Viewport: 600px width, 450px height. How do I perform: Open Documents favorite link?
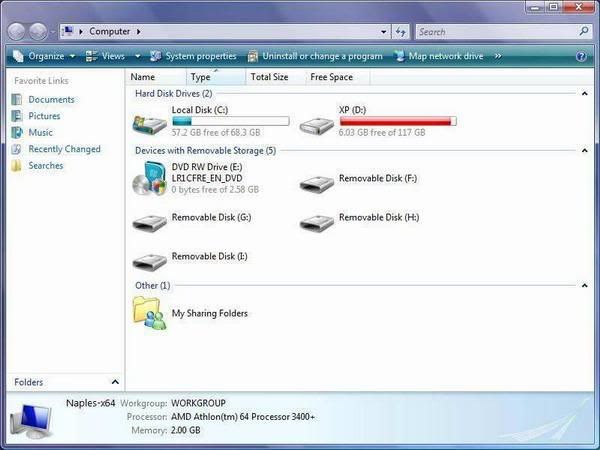(x=51, y=99)
